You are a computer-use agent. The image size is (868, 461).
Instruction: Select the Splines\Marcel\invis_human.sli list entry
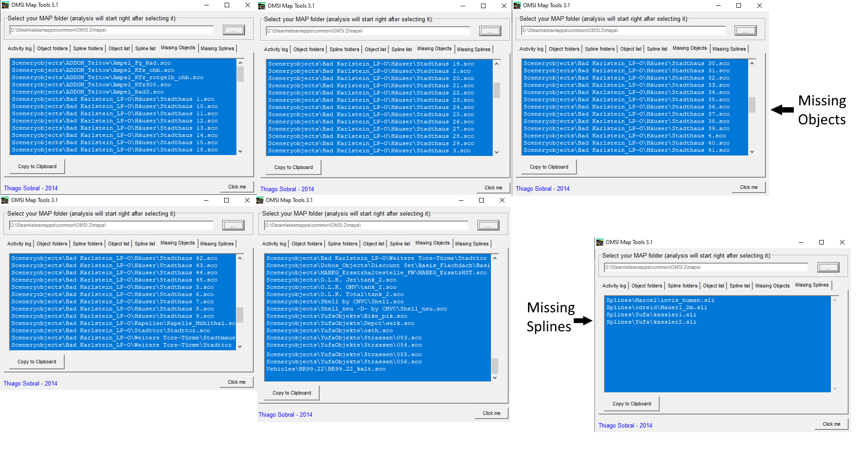660,300
